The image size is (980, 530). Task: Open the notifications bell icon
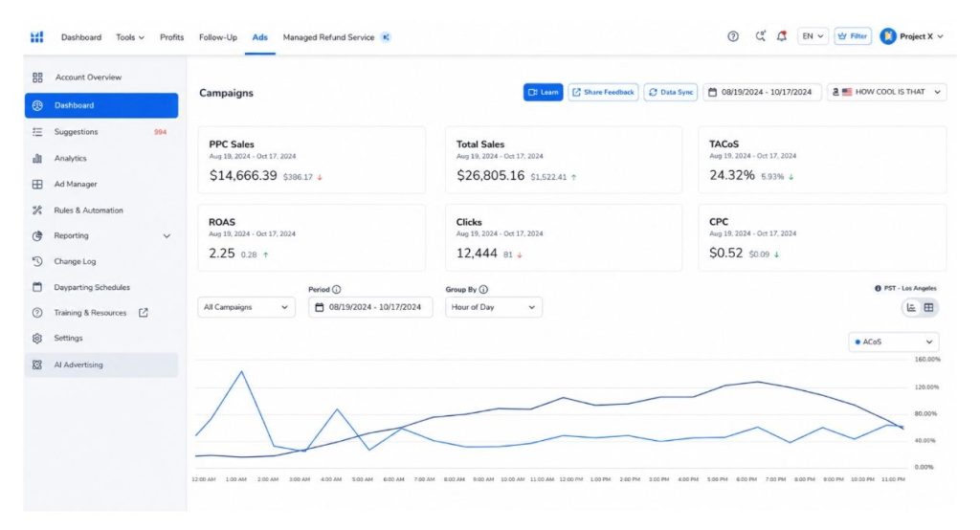click(782, 36)
